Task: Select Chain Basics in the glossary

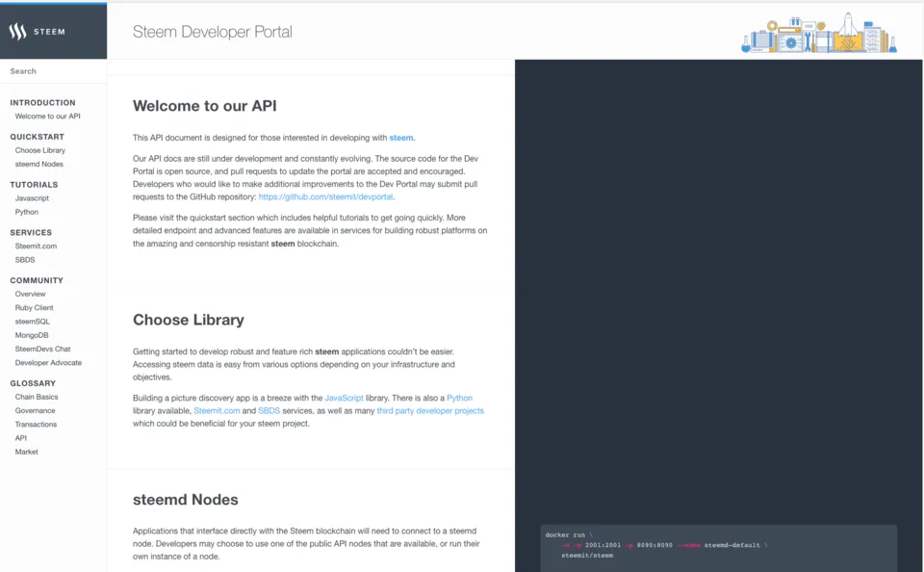Action: (37, 397)
